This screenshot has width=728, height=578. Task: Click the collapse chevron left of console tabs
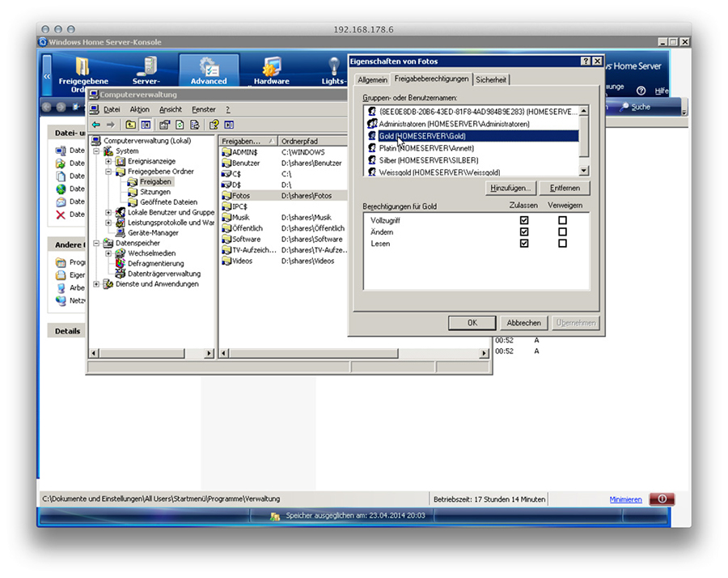pos(47,76)
